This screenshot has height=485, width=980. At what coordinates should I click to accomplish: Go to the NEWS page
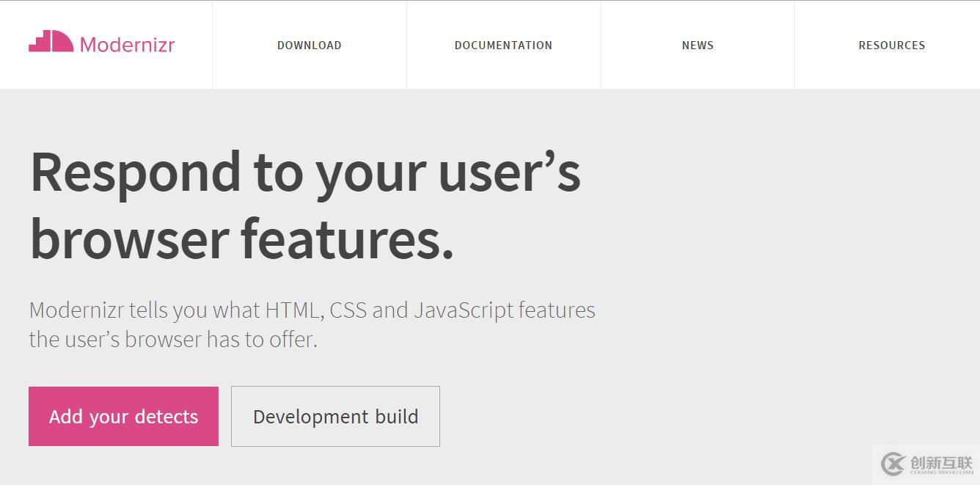click(698, 45)
